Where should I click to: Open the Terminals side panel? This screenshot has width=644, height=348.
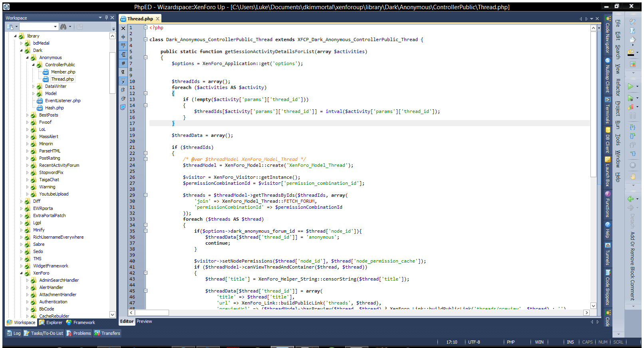pyautogui.click(x=608, y=110)
